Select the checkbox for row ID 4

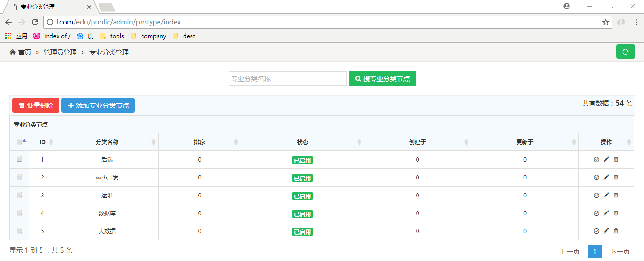(19, 213)
